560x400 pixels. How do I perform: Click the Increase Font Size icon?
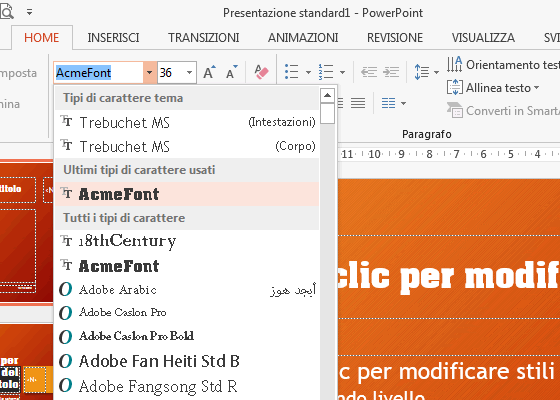[x=209, y=72]
